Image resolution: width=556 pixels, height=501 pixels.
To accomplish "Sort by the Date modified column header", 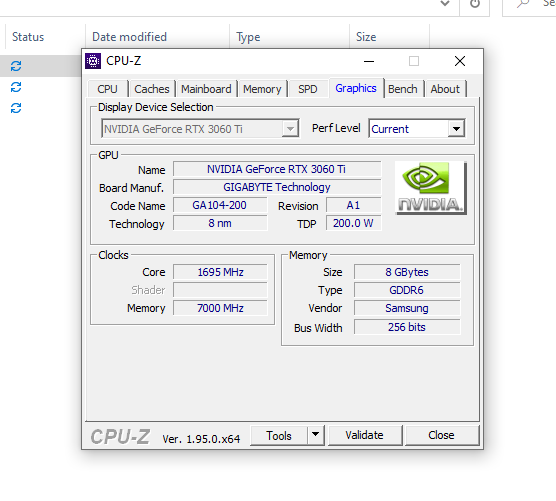I will tap(129, 37).
